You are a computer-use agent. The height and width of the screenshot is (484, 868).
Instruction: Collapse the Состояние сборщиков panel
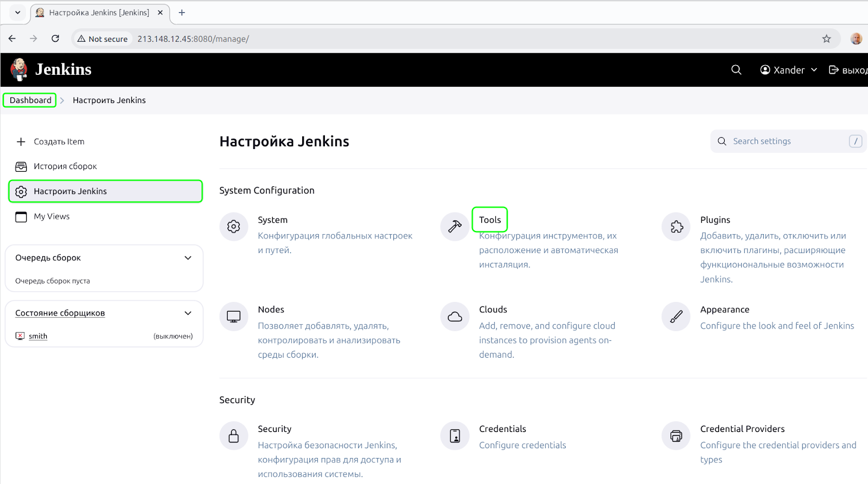point(188,313)
